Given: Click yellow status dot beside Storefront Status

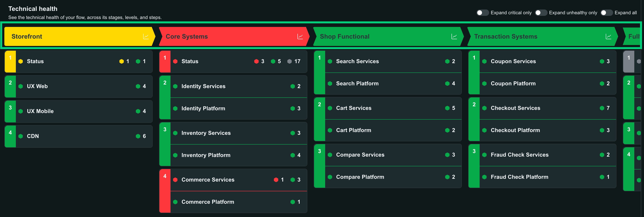Looking at the screenshot, I should pos(21,62).
